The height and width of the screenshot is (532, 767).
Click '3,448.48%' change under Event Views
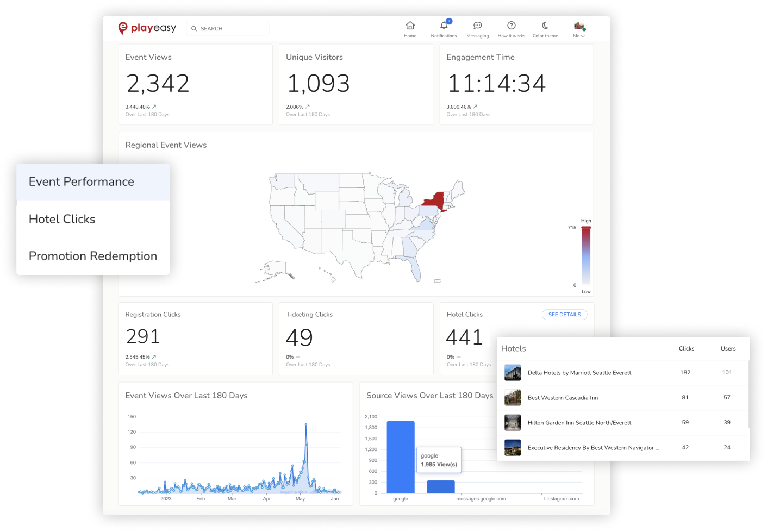point(138,107)
